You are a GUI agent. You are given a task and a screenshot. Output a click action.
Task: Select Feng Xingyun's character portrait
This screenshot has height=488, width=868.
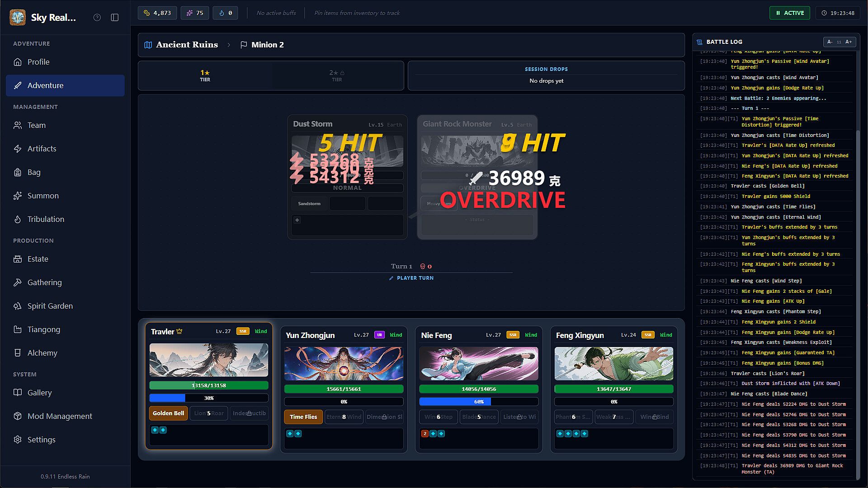pos(613,363)
